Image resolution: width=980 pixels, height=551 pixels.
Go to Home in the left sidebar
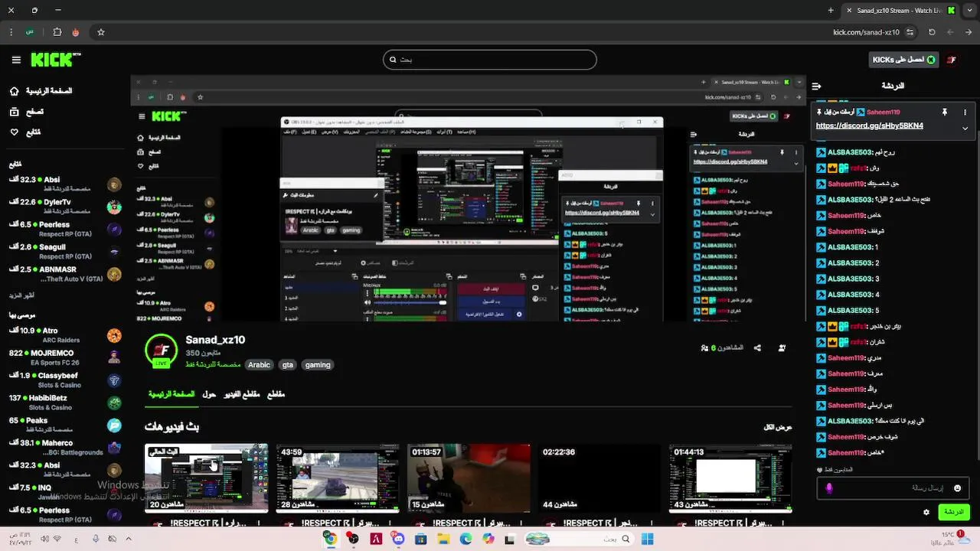coord(41,91)
